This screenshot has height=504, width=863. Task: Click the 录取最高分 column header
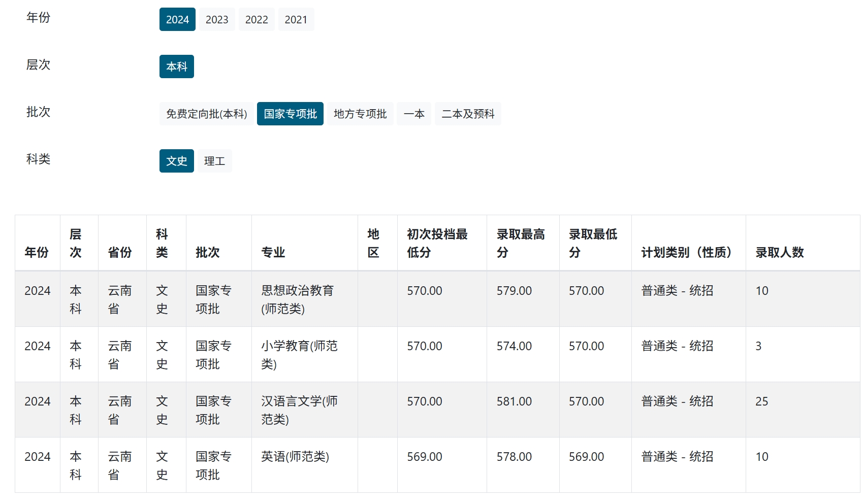(x=521, y=243)
